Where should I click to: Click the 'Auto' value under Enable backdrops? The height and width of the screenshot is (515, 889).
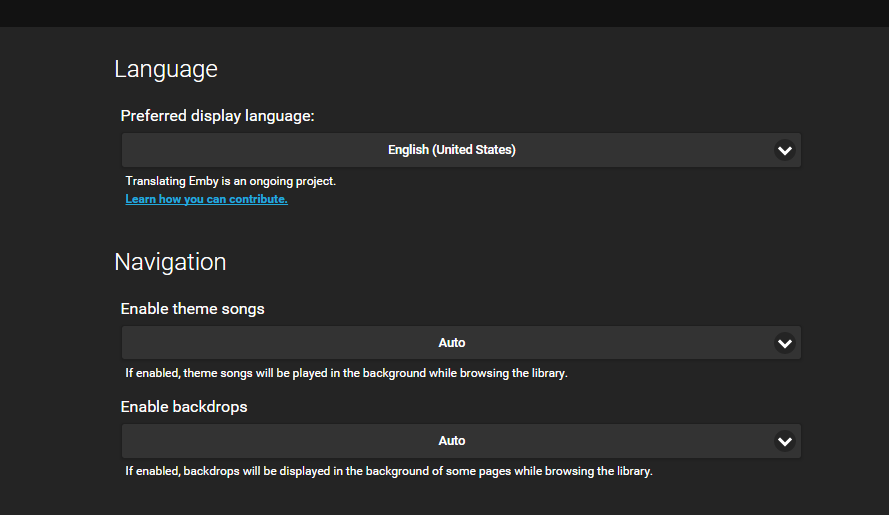(x=451, y=441)
